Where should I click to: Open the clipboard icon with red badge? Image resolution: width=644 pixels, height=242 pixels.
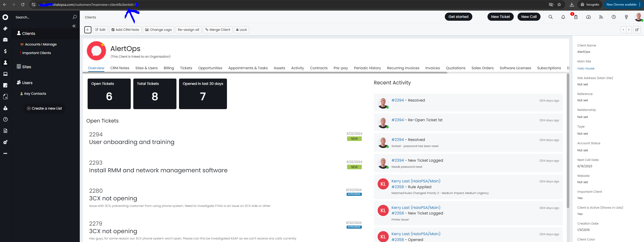pyautogui.click(x=576, y=17)
